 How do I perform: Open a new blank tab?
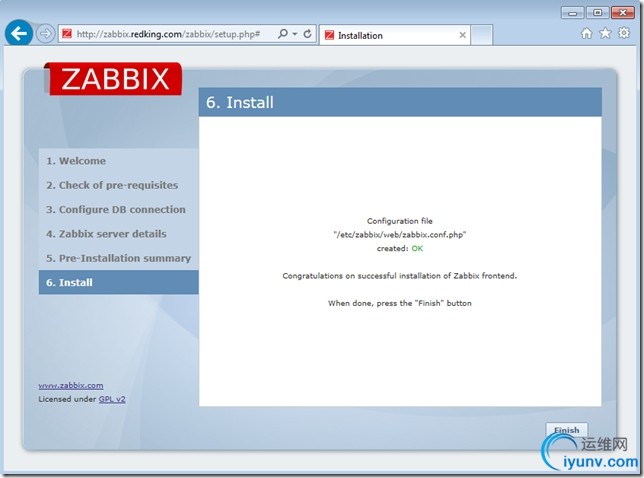point(481,35)
